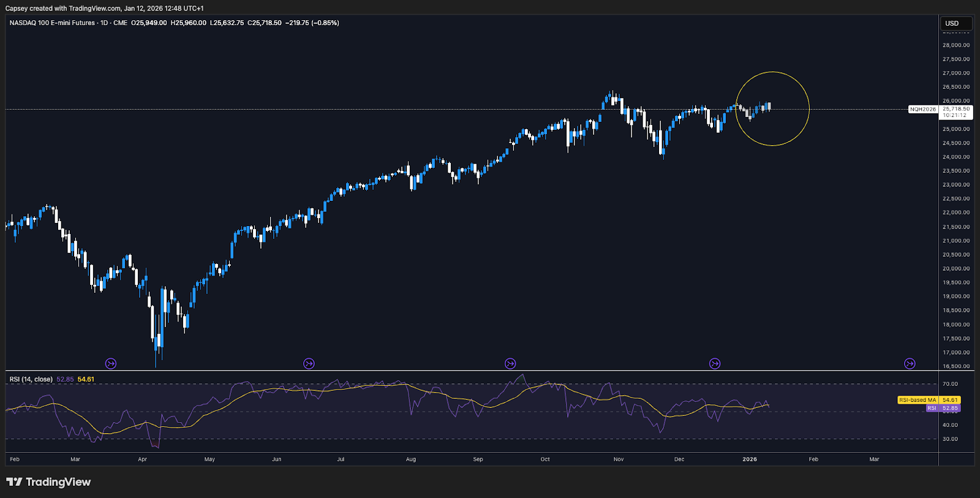Click the TradingView logo
Screen dimensions: 980x498
[x=48, y=482]
